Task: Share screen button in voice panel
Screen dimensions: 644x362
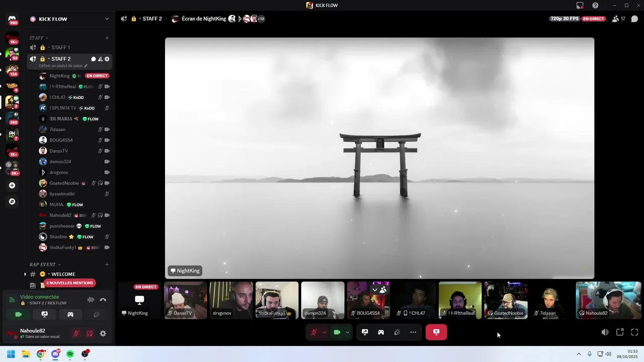Action: (x=44, y=314)
